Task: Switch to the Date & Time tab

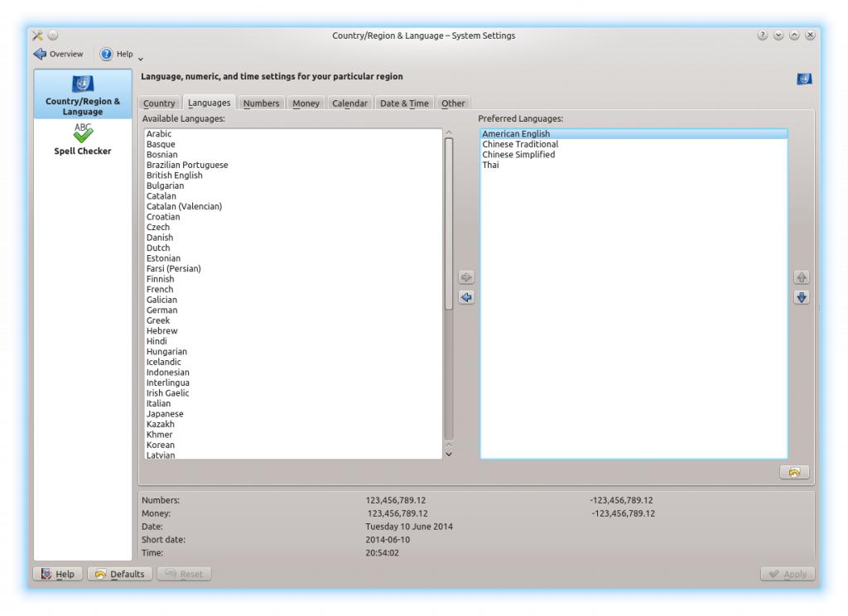Action: (404, 103)
